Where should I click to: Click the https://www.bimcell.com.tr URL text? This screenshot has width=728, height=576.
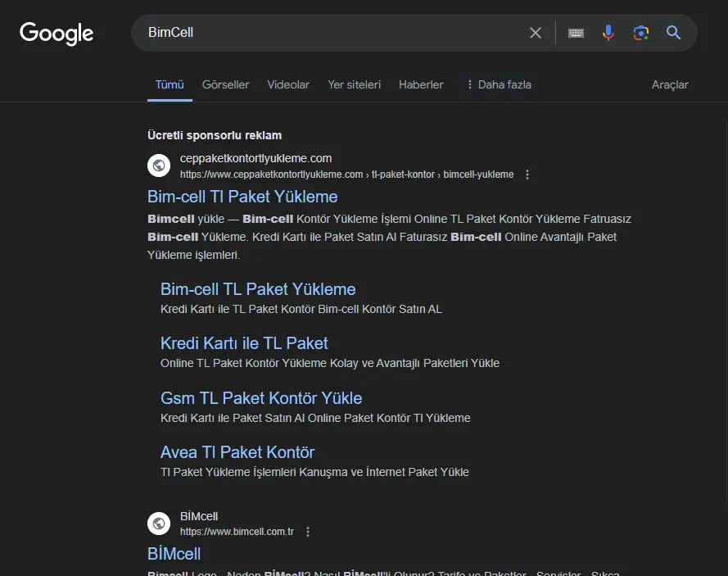[237, 532]
